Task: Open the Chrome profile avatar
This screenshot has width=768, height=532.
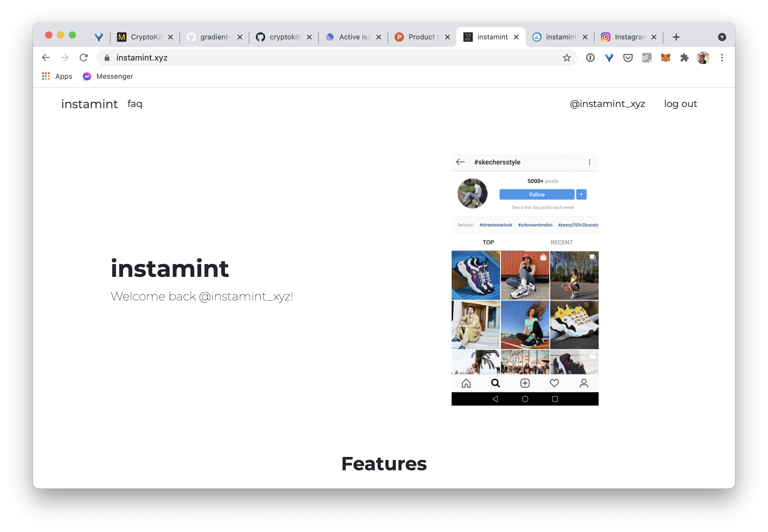Action: click(x=703, y=57)
